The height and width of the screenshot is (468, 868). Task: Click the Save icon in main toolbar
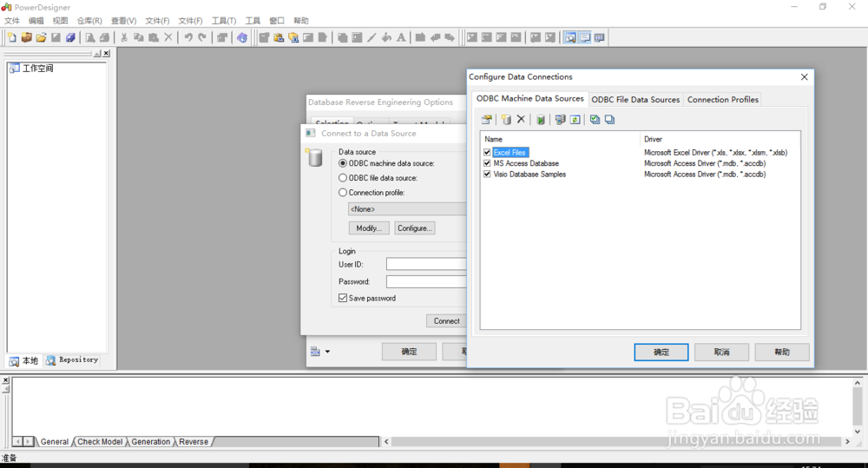pos(56,37)
